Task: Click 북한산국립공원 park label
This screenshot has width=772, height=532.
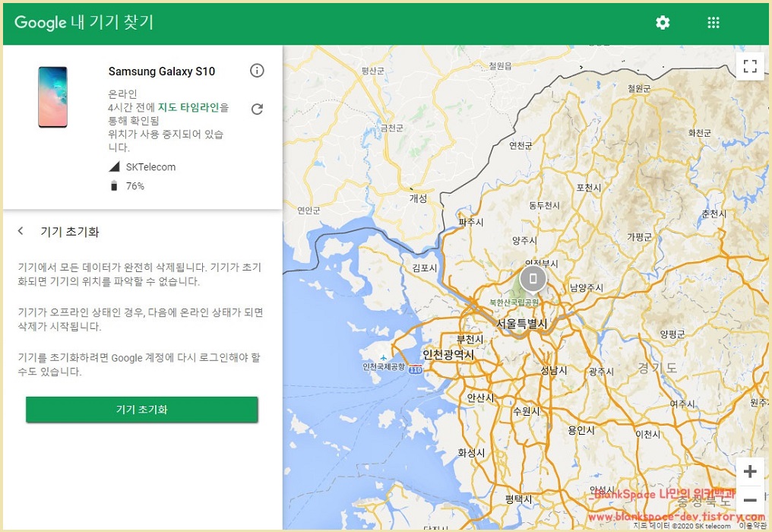Action: click(x=514, y=302)
